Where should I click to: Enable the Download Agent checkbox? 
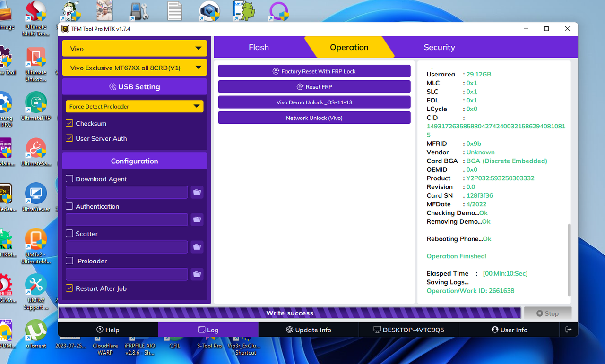[x=69, y=179]
